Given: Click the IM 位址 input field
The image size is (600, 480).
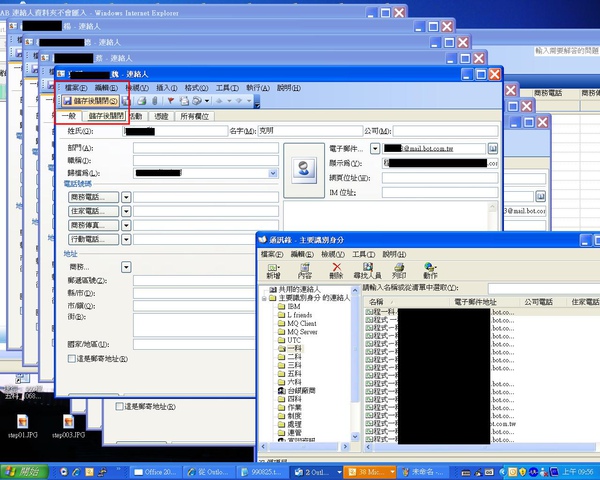Looking at the screenshot, I should tap(440, 192).
